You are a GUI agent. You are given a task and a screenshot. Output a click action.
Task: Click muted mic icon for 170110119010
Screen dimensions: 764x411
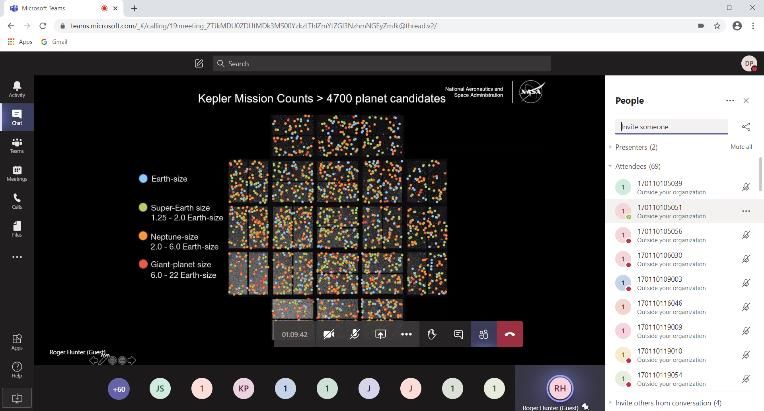coord(746,355)
